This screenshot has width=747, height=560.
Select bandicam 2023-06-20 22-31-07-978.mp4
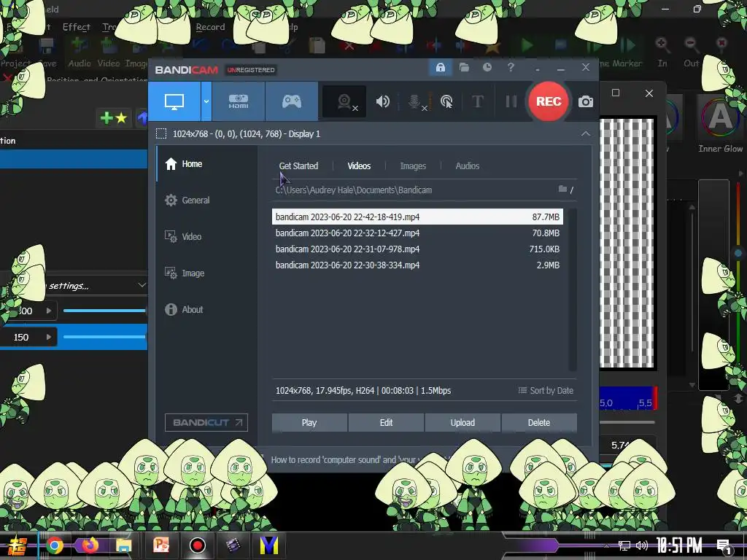click(x=417, y=249)
